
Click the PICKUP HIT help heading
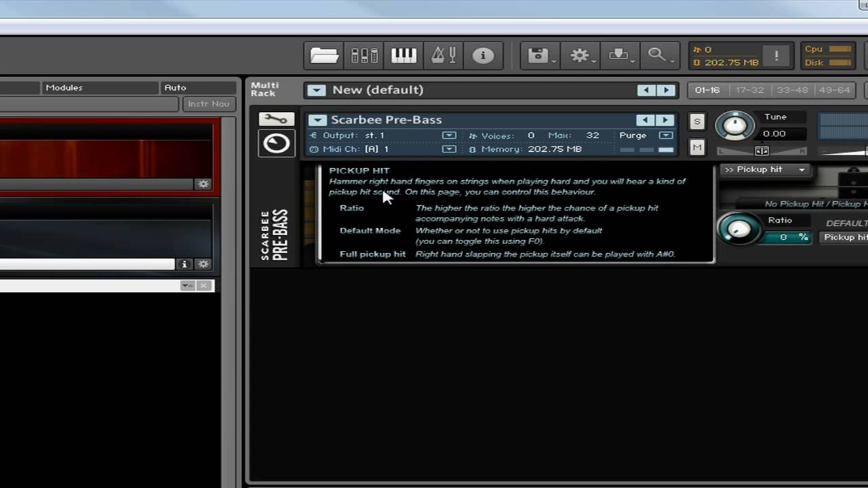(359, 171)
